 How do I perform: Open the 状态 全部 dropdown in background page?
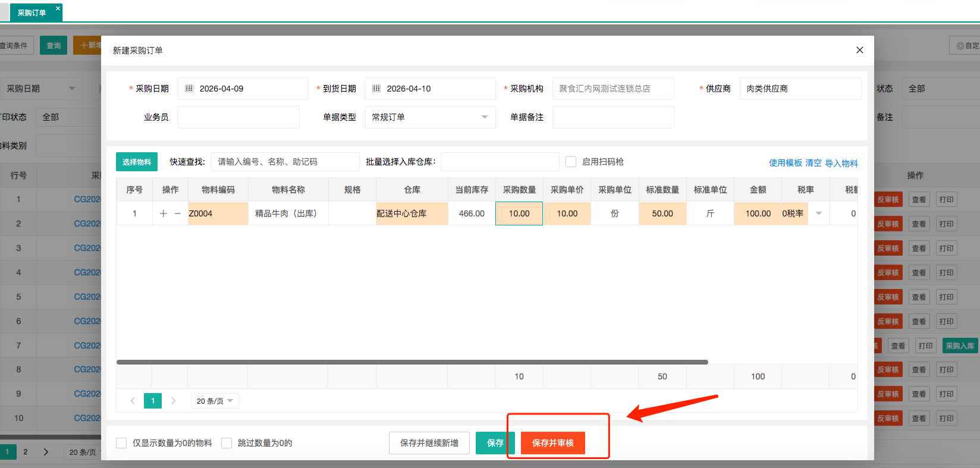pos(941,89)
